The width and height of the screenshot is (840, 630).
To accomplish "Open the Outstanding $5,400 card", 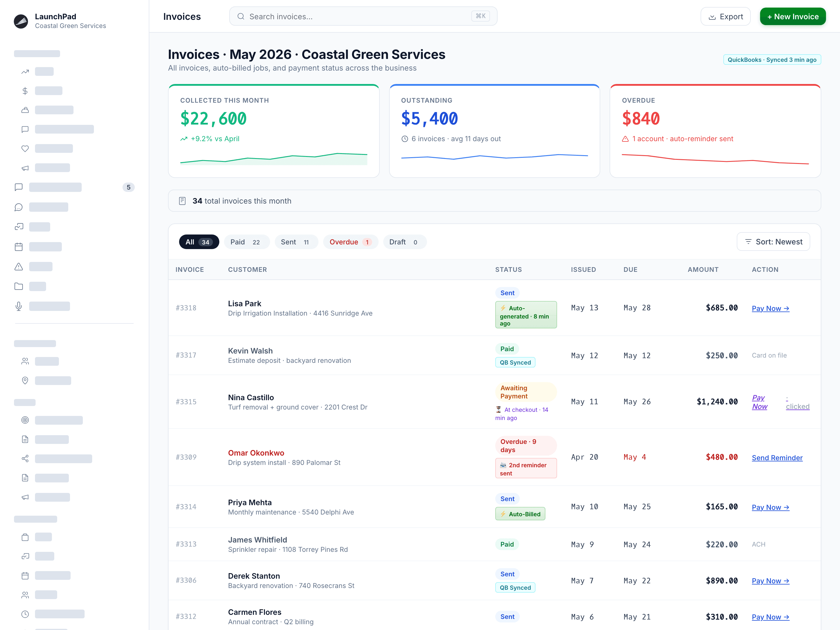I will tap(494, 131).
